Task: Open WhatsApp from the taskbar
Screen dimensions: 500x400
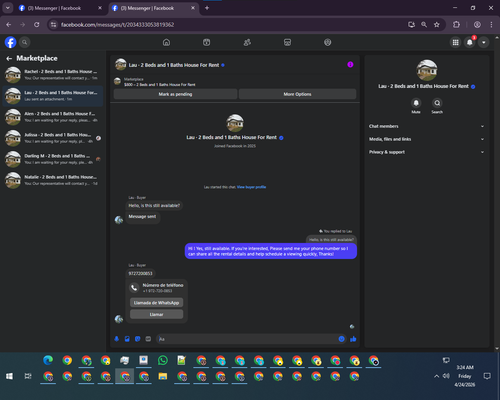Action: pos(163,360)
